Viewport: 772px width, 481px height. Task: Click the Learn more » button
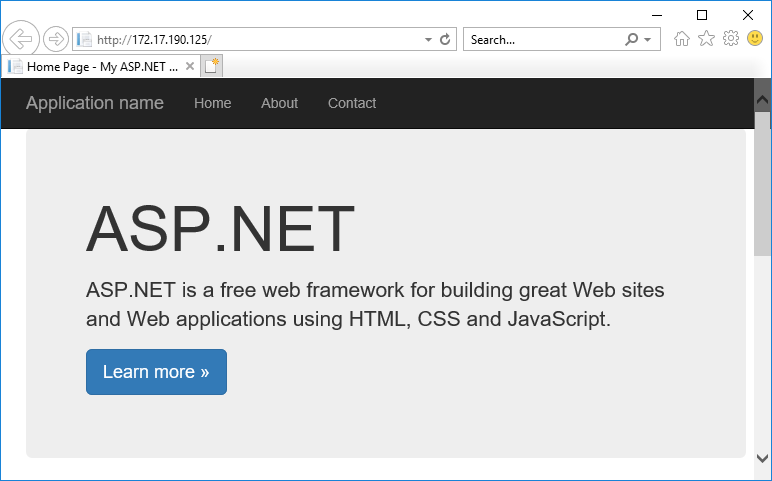click(157, 372)
